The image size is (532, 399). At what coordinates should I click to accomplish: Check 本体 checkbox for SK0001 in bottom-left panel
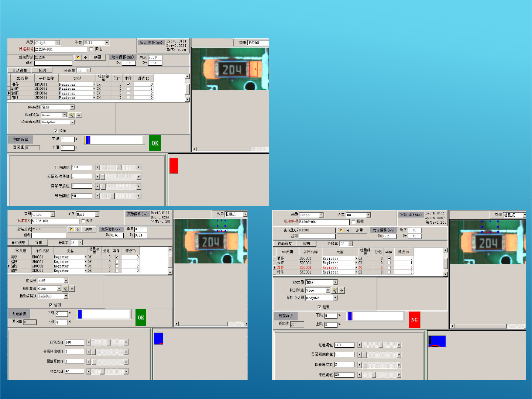coord(117,271)
